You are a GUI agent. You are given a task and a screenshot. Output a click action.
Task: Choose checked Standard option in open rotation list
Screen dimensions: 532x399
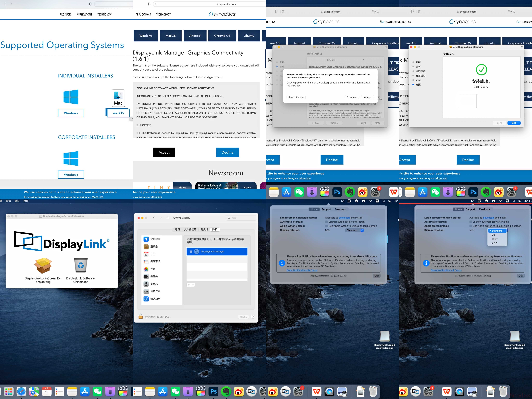(497, 231)
